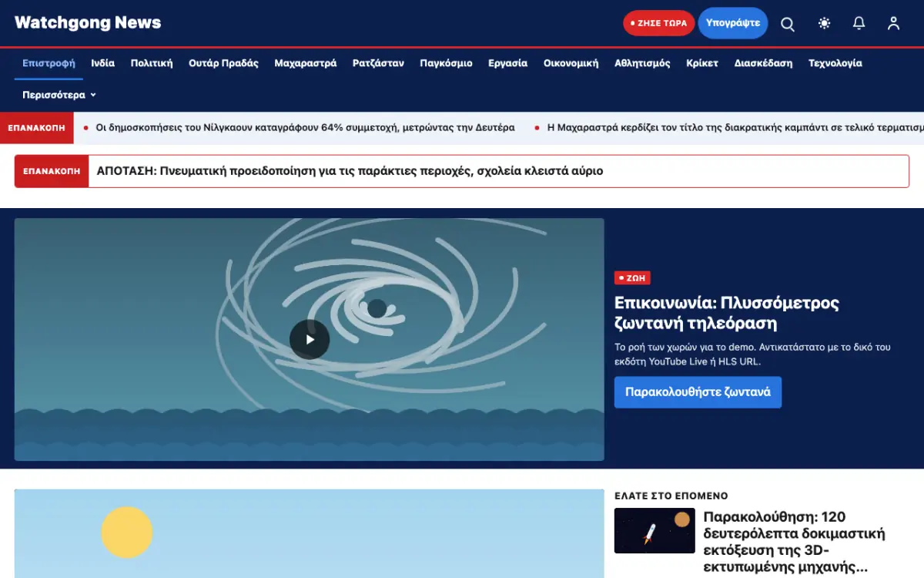Toggle light/dark theme sun icon

click(x=825, y=24)
